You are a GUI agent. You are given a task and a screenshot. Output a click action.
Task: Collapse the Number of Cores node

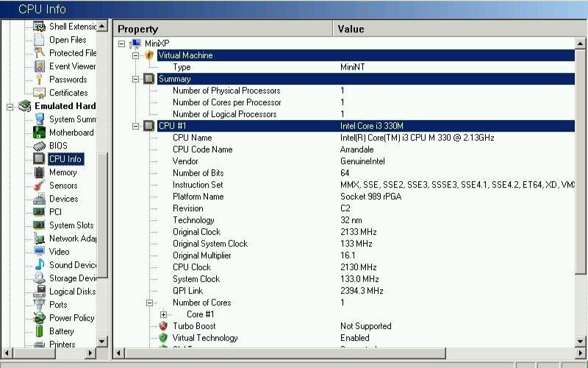(149, 302)
